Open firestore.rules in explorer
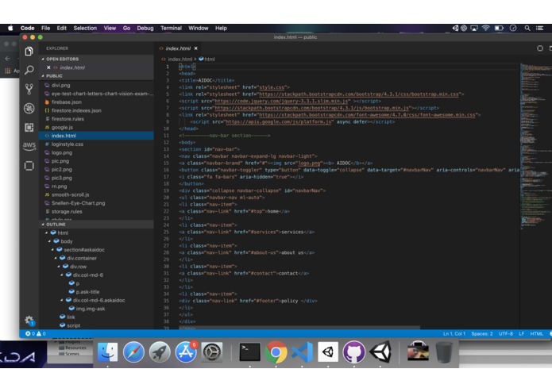Viewport: 552px width, 392px height. click(x=68, y=119)
